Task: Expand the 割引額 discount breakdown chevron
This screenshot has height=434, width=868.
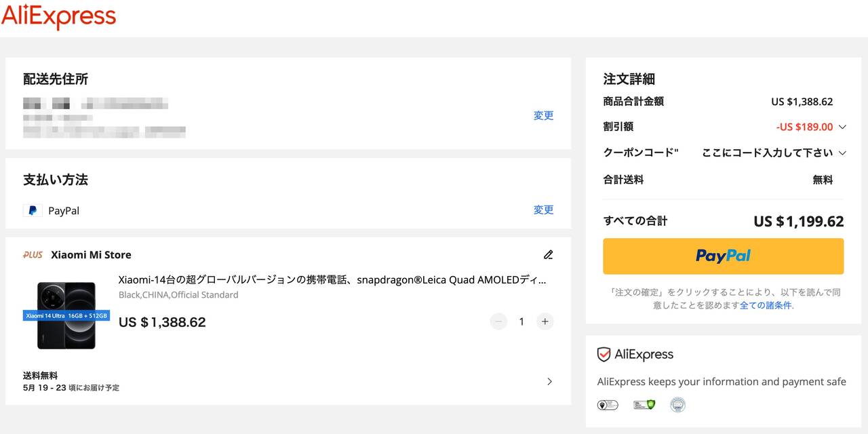Action: [x=842, y=127]
